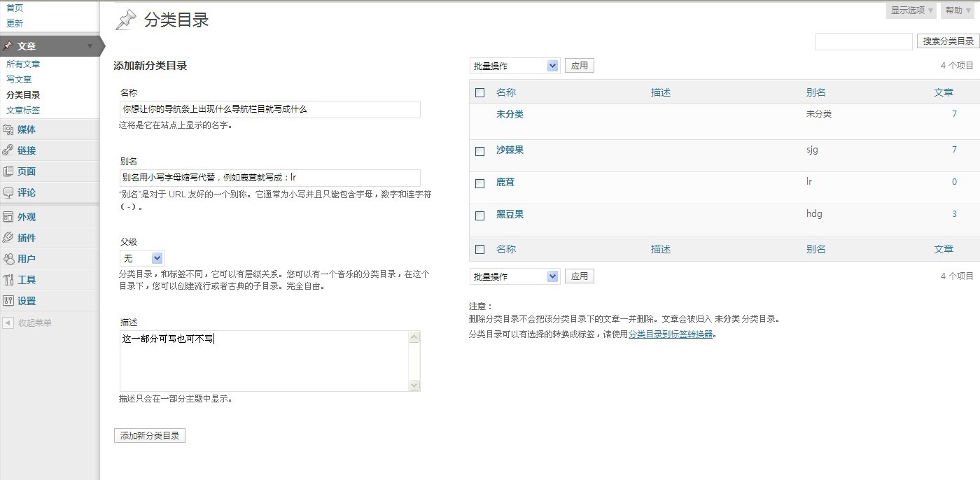Open the 分类目录到标签转换器 link
980x480 pixels.
click(x=670, y=334)
